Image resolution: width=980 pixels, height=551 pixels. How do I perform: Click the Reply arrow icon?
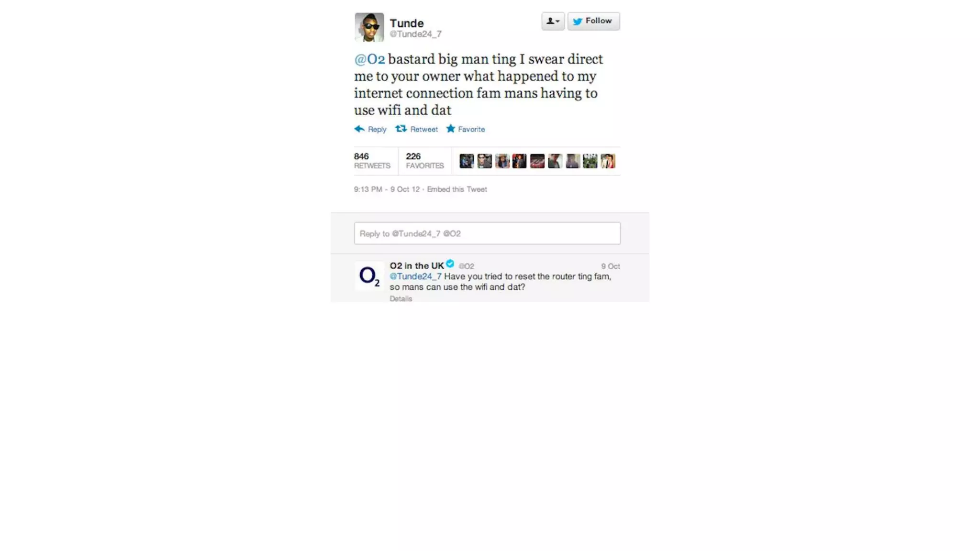(x=359, y=129)
